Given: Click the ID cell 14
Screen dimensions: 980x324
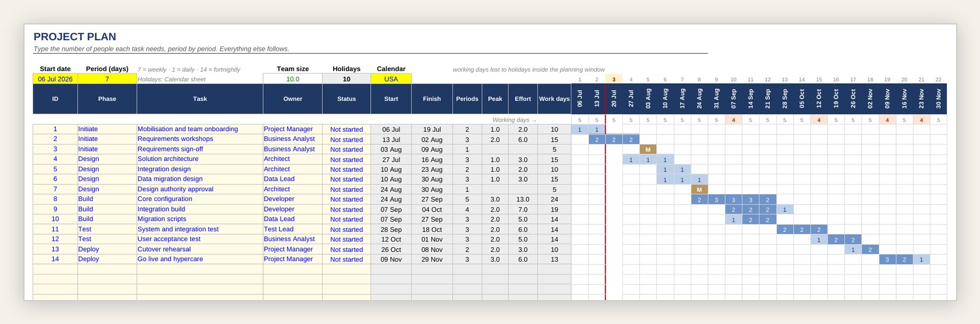Looking at the screenshot, I should pos(55,259).
